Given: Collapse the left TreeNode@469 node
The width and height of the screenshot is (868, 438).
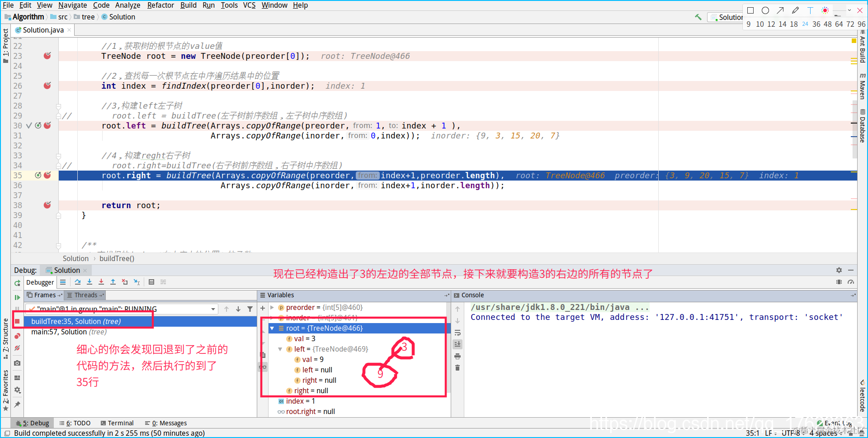Looking at the screenshot, I should 280,349.
